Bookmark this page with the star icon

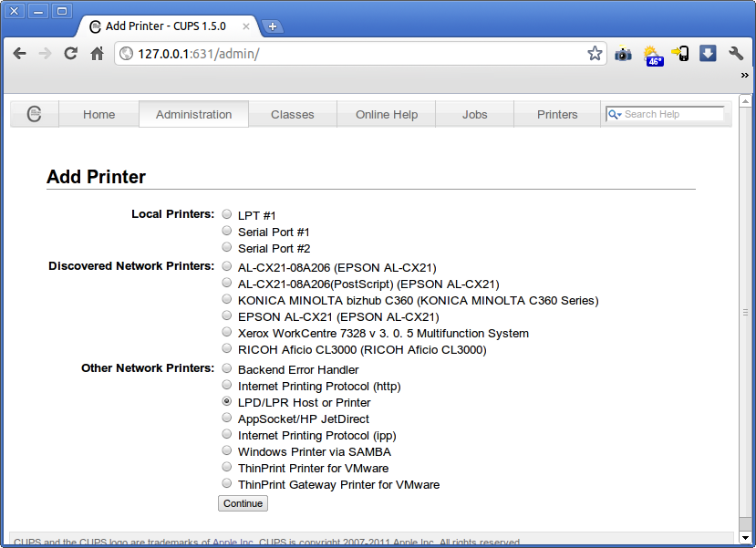tap(595, 54)
